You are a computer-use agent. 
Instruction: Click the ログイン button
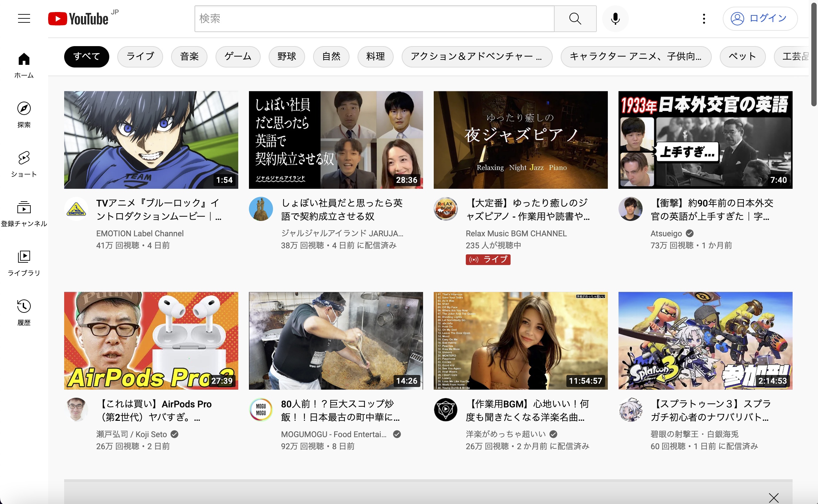(761, 18)
